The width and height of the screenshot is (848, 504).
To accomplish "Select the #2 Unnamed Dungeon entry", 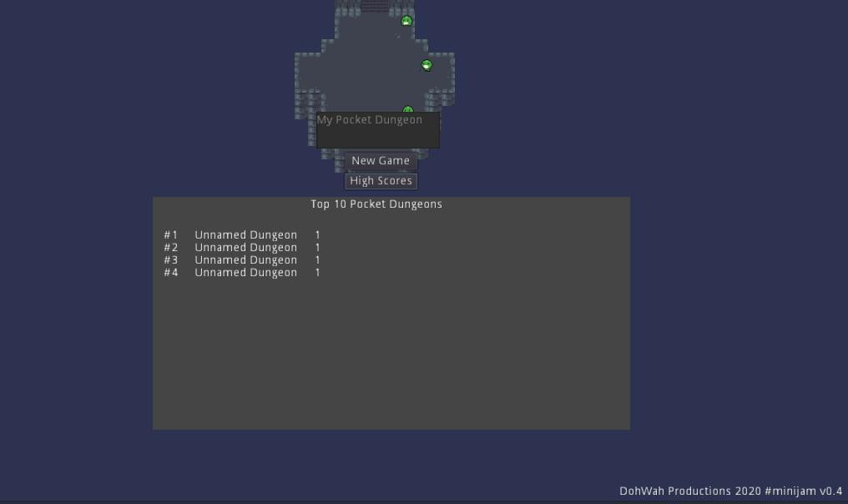I will tap(242, 247).
